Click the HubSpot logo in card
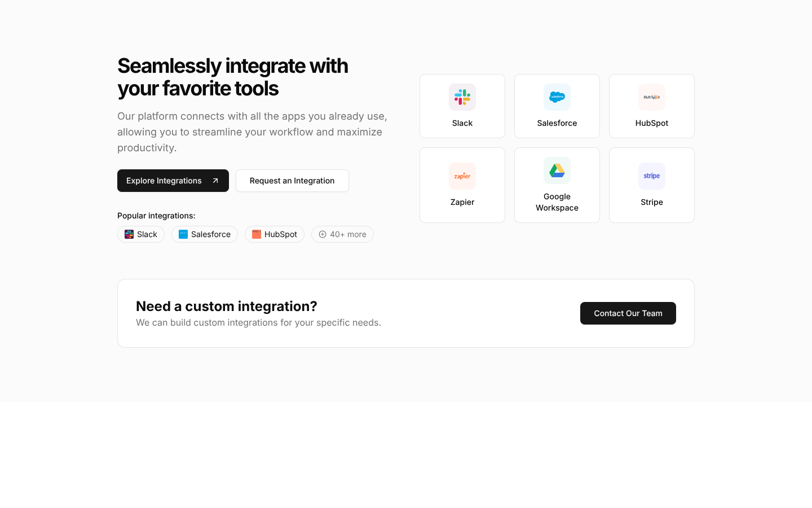 point(652,97)
